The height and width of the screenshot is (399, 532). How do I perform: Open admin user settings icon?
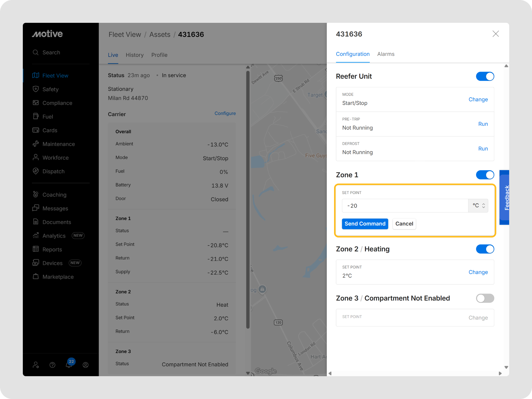(36, 365)
